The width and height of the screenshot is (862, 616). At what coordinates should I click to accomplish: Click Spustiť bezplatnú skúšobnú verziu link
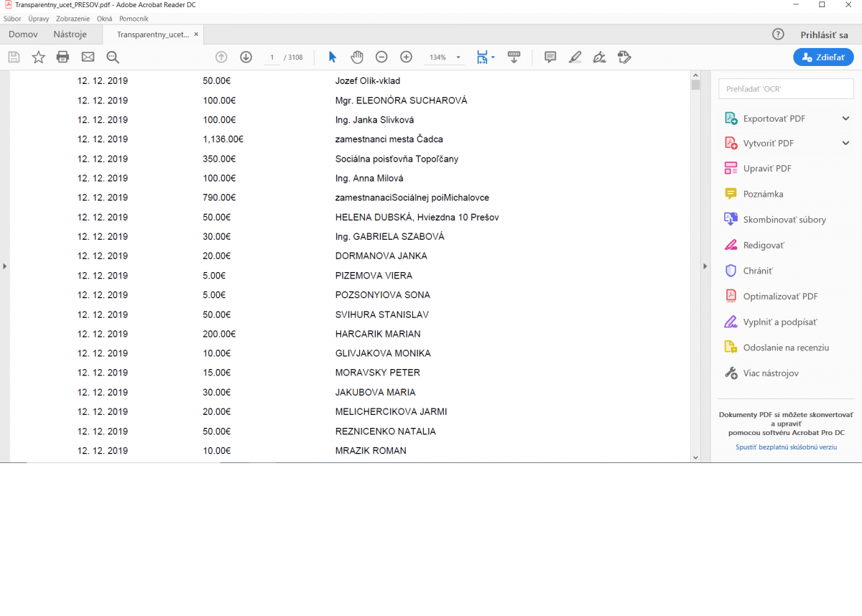(x=786, y=447)
